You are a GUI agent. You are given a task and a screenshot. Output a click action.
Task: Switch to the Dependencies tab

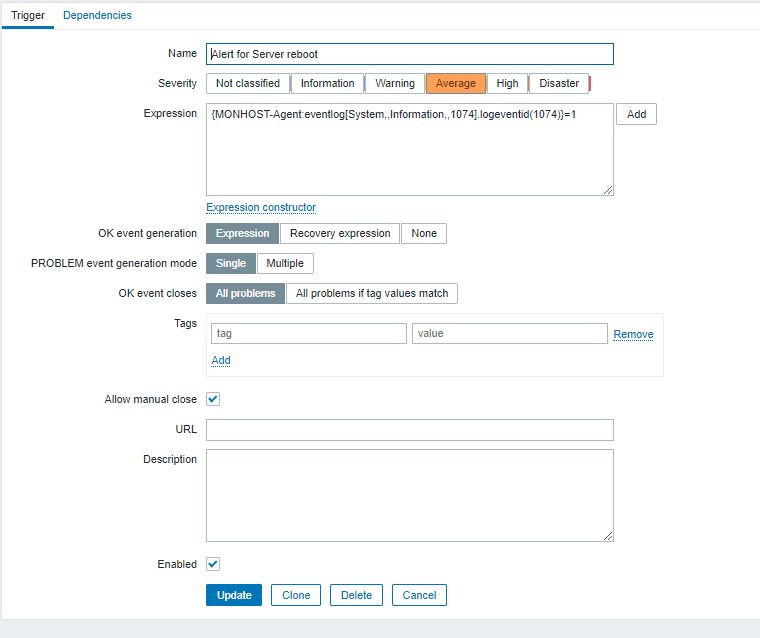click(x=97, y=15)
